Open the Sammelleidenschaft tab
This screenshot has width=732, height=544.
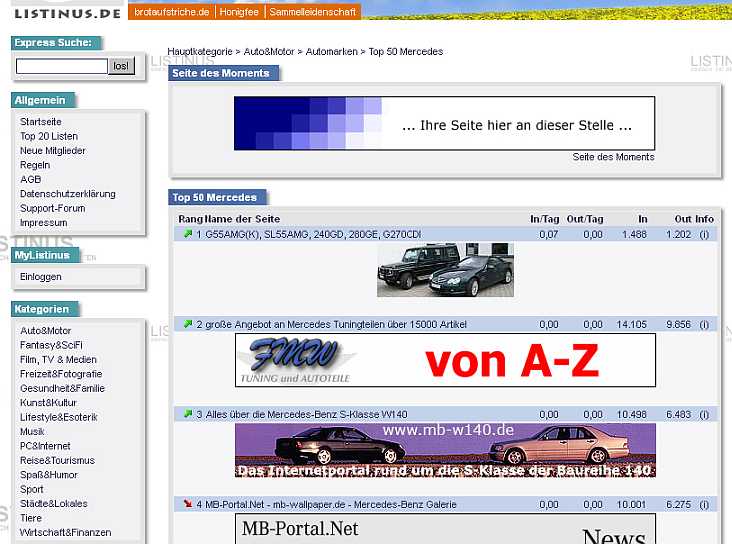click(x=313, y=12)
